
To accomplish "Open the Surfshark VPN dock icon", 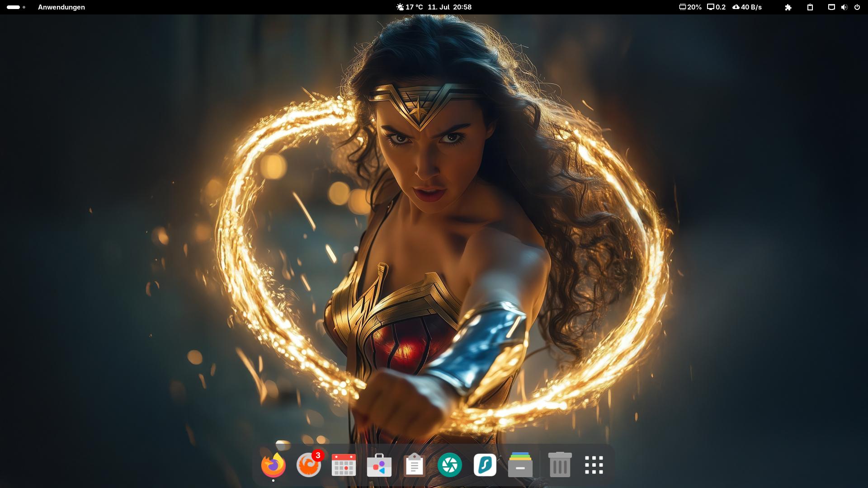I will 485,465.
